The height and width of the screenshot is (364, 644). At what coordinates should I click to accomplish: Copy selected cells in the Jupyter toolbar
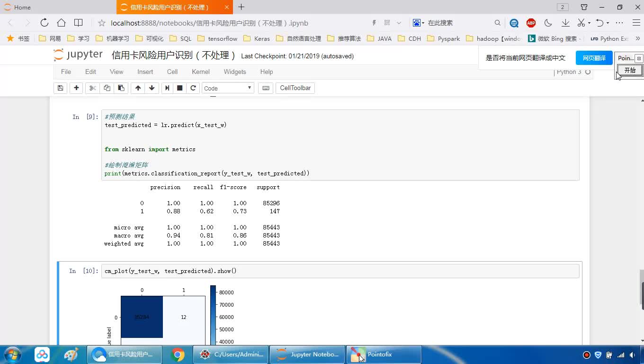107,88
